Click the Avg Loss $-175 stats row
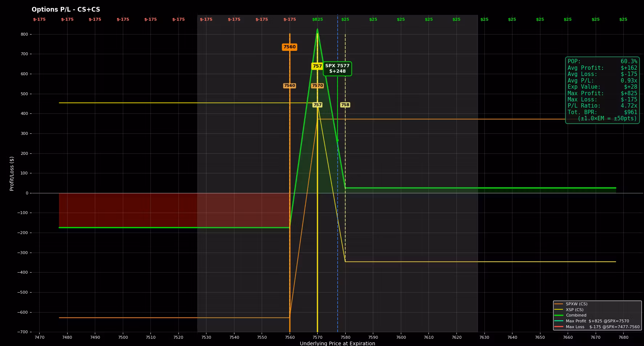The height and width of the screenshot is (346, 644). (602, 74)
